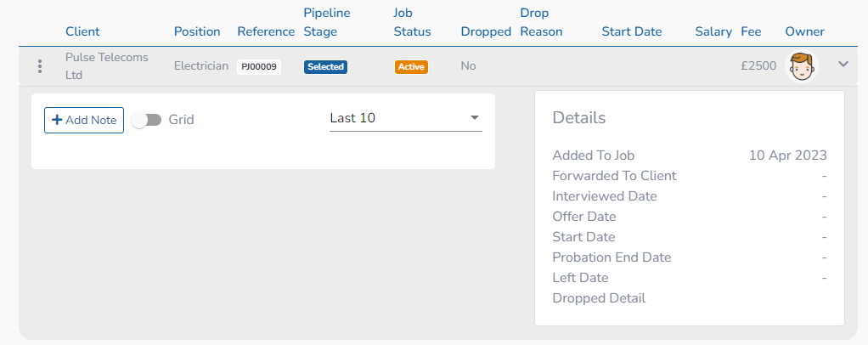Sort by Position column header
868x345 pixels.
(x=197, y=31)
